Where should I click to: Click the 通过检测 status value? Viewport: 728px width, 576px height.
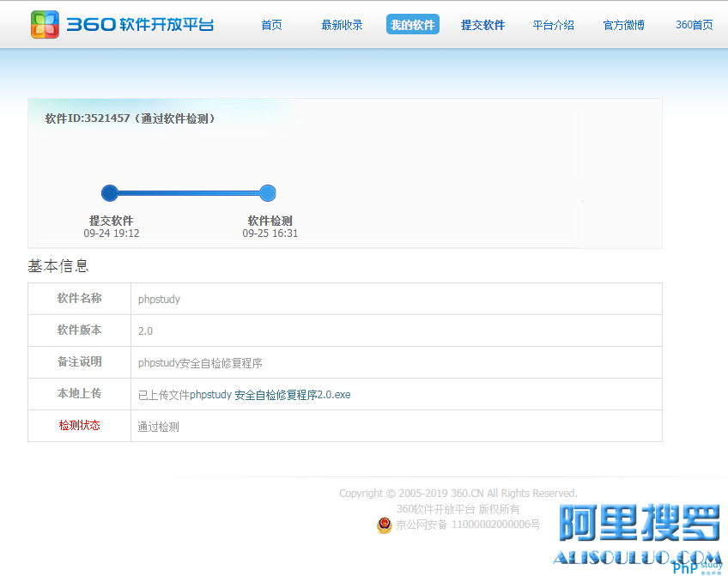[158, 427]
